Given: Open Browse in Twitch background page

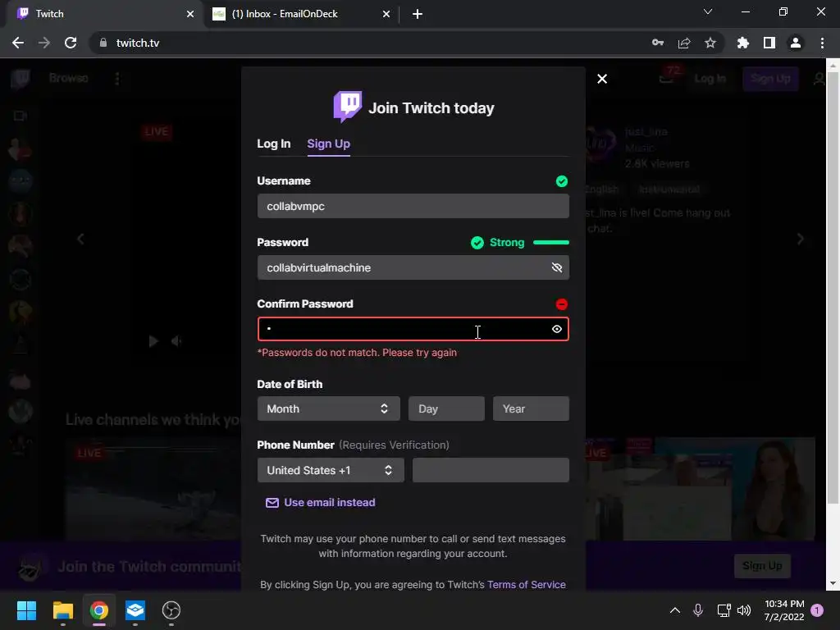Looking at the screenshot, I should click(69, 78).
